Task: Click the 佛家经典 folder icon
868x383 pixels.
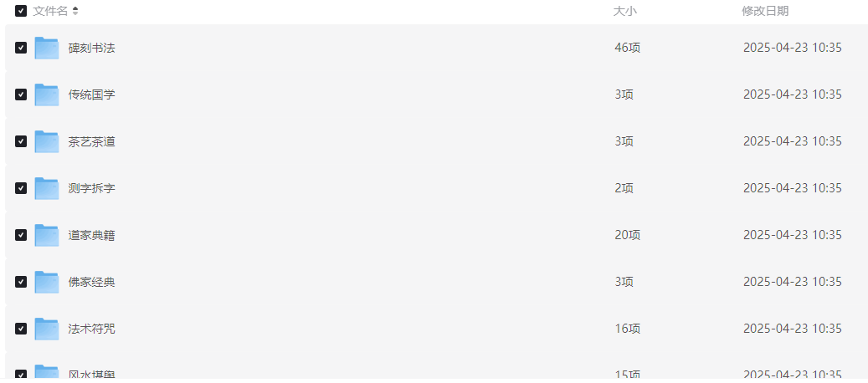Action: [x=46, y=283]
